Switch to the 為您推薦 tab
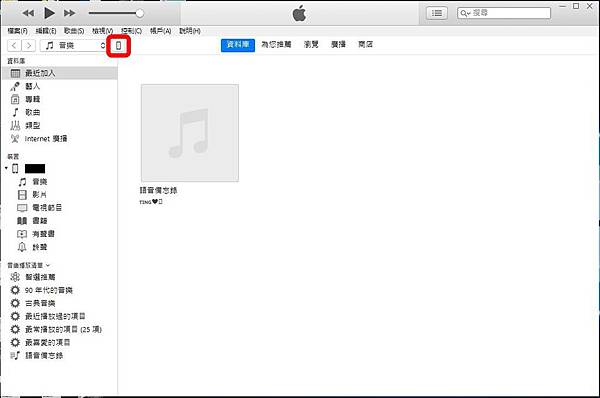The width and height of the screenshot is (600, 398). (276, 45)
